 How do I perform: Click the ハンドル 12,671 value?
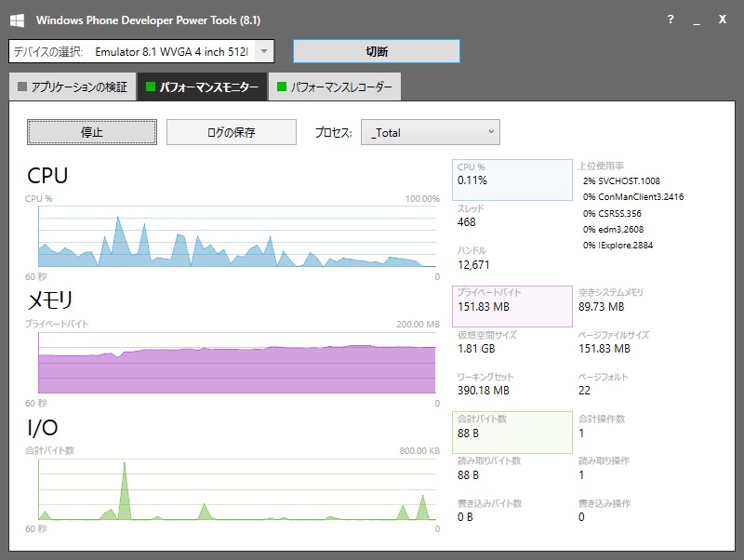pos(473,265)
